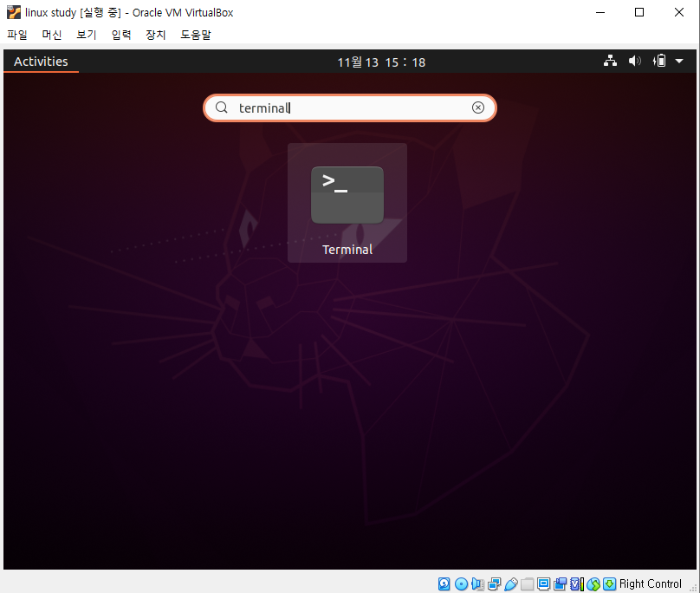Open the 도움말 menu
The width and height of the screenshot is (700, 593).
tap(196, 35)
